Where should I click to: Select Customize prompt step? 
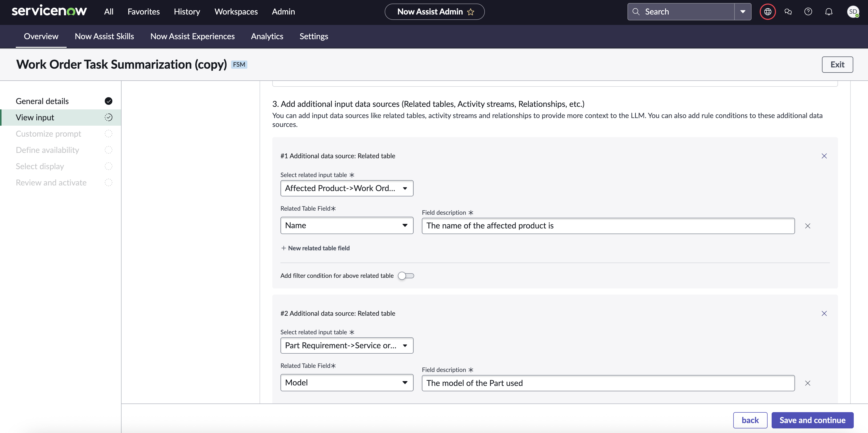[61, 134]
